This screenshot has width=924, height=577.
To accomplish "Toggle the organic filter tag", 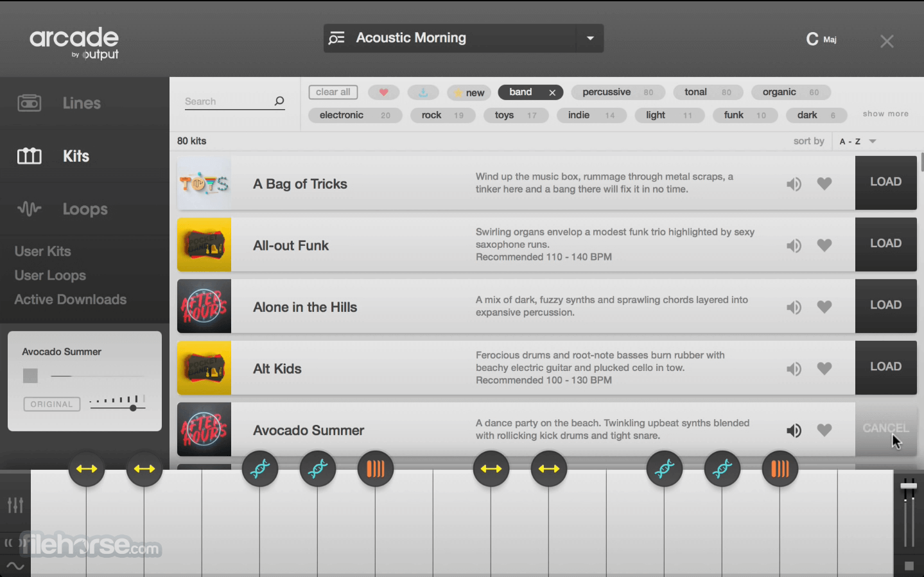I will coord(791,92).
